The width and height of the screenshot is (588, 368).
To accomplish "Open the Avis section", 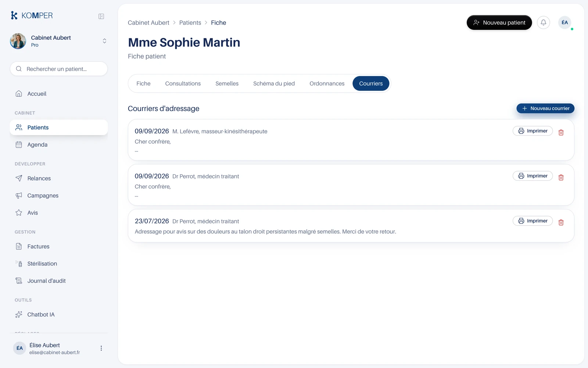I will 59,213.
